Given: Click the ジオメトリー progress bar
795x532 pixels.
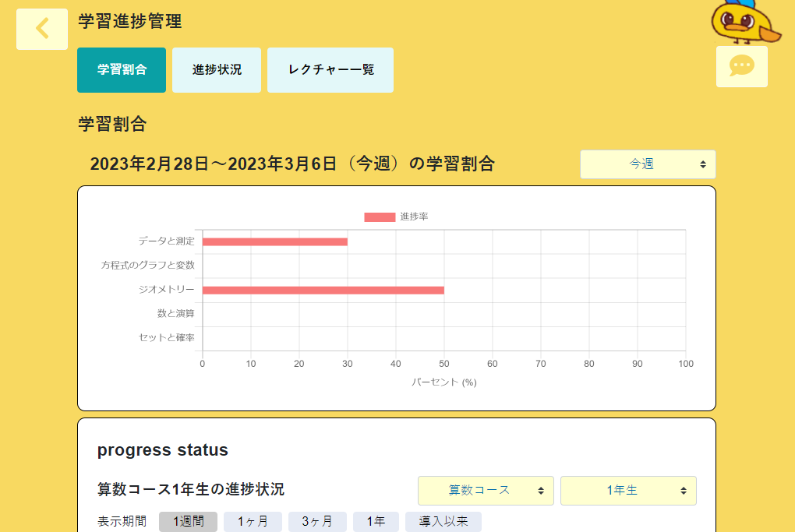Looking at the screenshot, I should coord(323,290).
